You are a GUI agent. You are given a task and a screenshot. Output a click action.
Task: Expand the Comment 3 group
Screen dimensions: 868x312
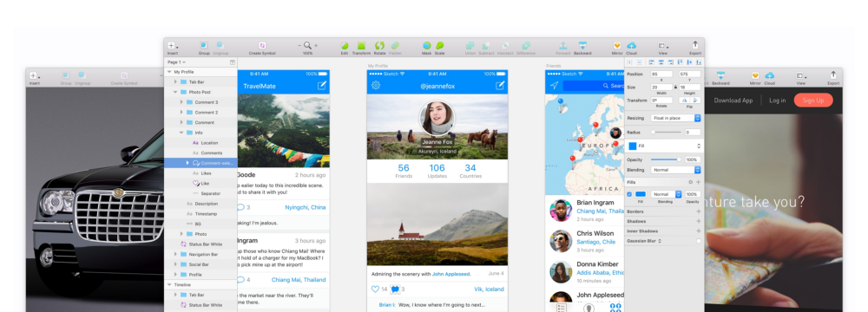click(x=181, y=102)
